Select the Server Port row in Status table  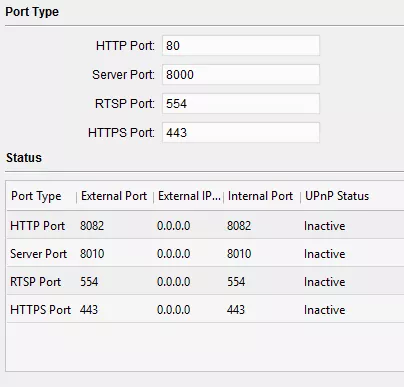click(x=205, y=253)
